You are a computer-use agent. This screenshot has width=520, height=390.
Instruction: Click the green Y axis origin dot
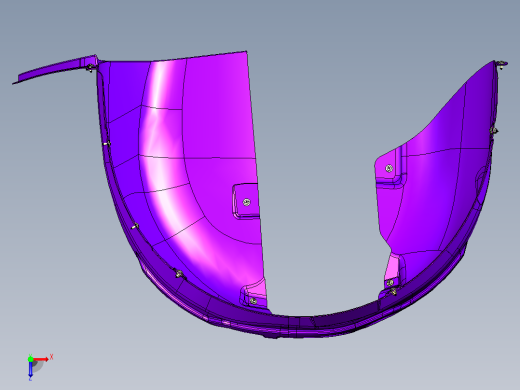point(30,359)
